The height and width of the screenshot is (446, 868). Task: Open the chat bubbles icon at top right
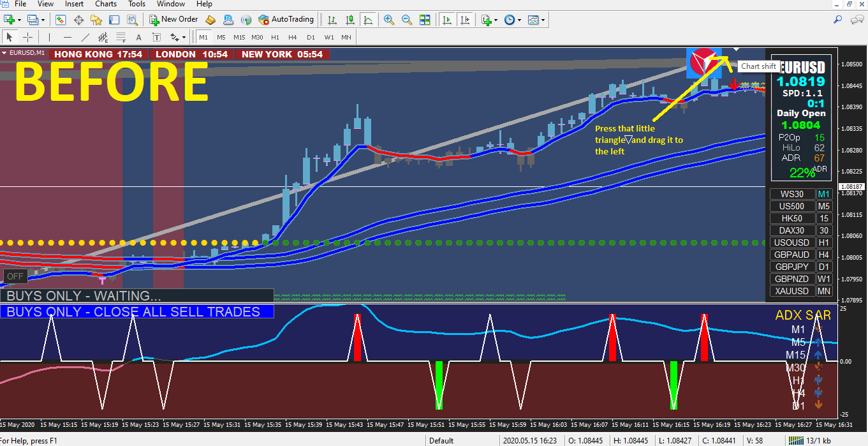(857, 20)
